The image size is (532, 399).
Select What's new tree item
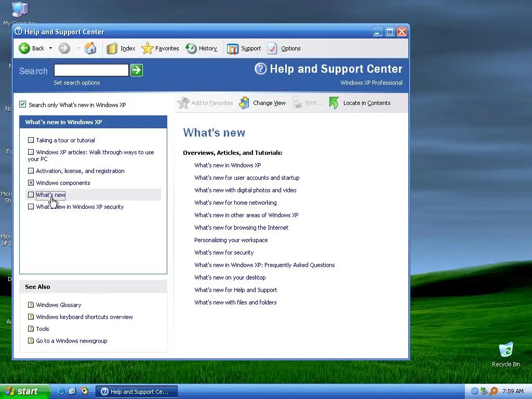pos(50,195)
